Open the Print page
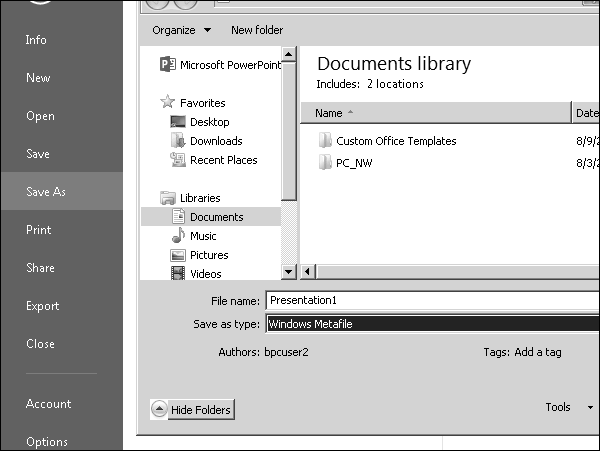Screen dimensions: 600x451 (38, 230)
